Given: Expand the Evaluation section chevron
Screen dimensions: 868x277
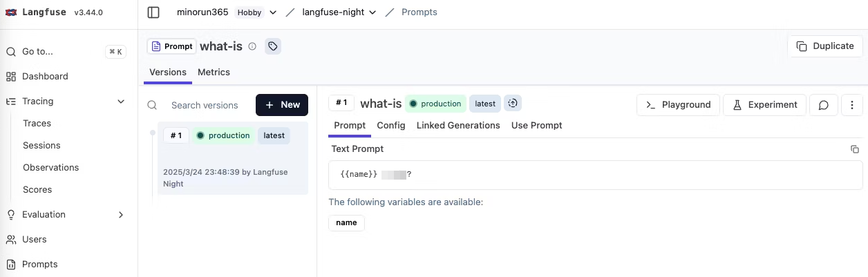Looking at the screenshot, I should (121, 214).
